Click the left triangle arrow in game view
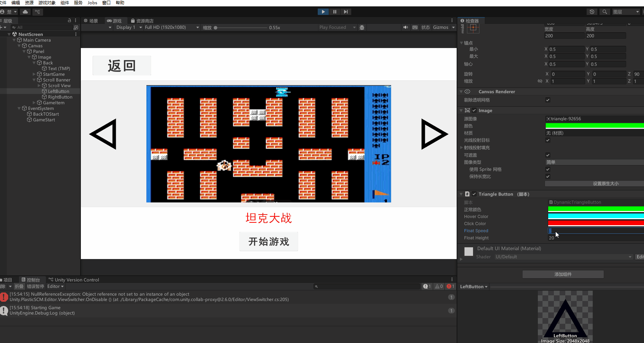Image resolution: width=644 pixels, height=343 pixels. coord(103,134)
